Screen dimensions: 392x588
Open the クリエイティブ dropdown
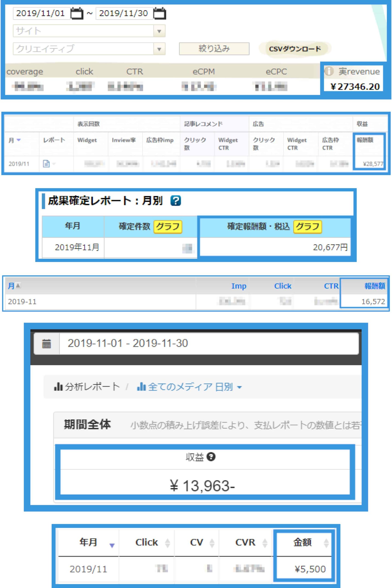coord(159,49)
